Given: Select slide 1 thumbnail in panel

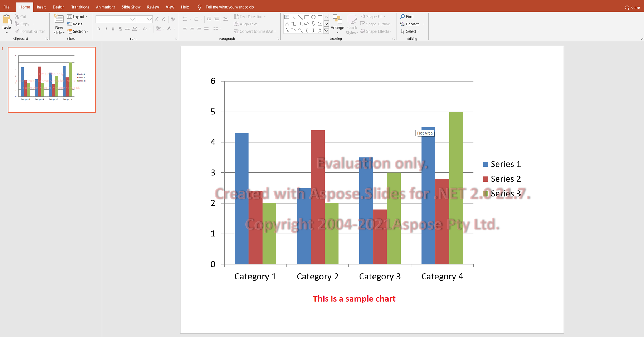Looking at the screenshot, I should point(52,80).
